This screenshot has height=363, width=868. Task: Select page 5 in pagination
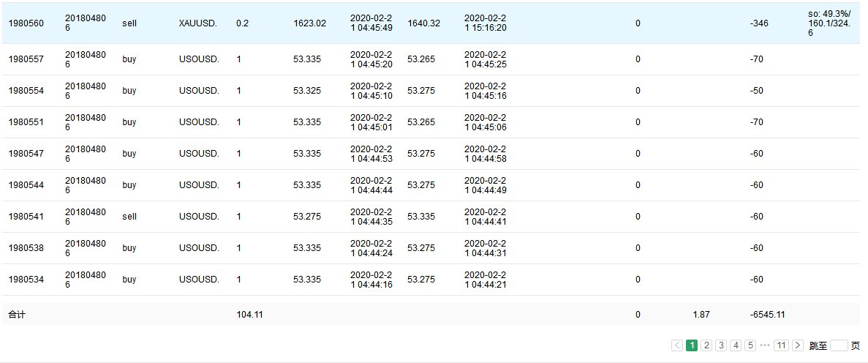(750, 345)
